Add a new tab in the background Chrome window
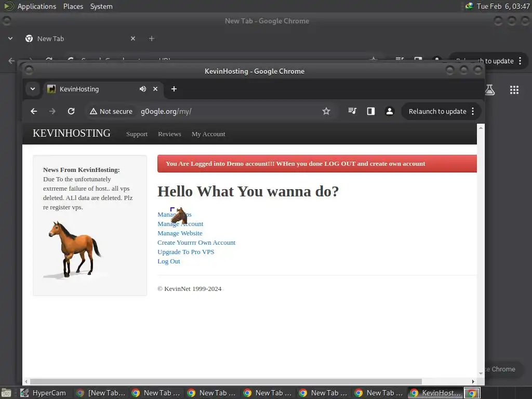532x399 pixels. coord(152,38)
